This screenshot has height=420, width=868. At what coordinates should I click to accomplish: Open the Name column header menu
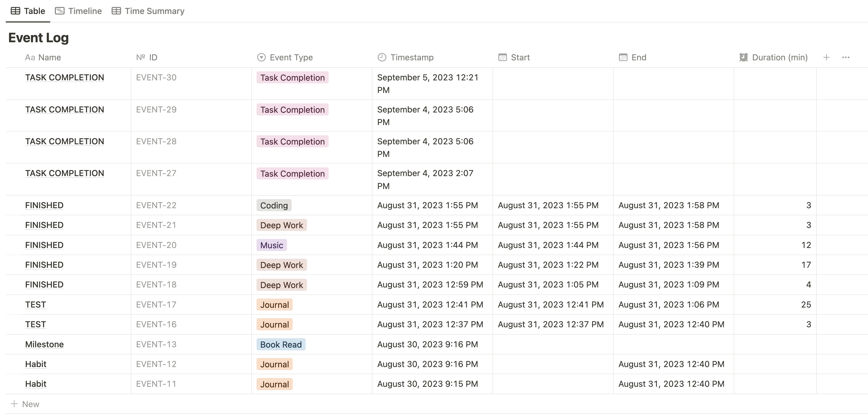(69, 57)
